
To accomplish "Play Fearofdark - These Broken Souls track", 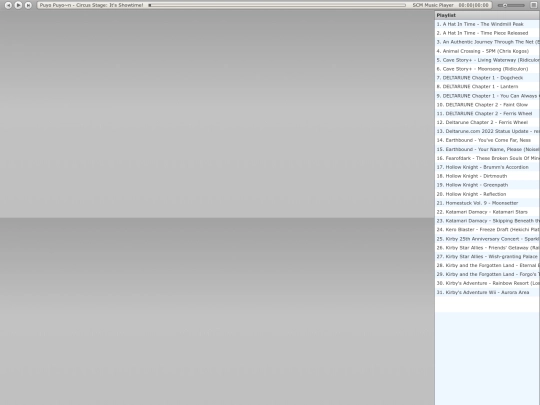I will tap(487, 158).
